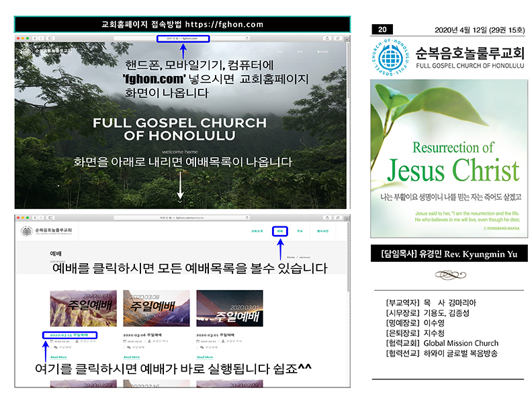The height and width of the screenshot is (411, 532).
Task: Click Read More under the 2020.03.01 sermon
Action: tap(205, 357)
